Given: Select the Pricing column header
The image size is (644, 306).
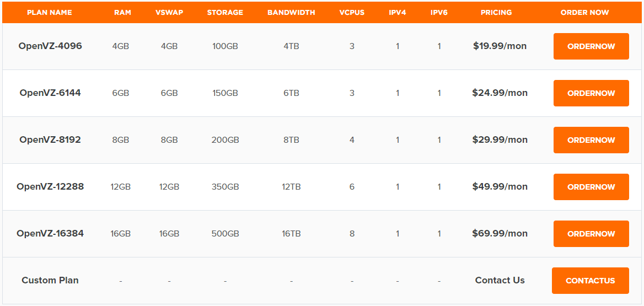Looking at the screenshot, I should 496,12.
